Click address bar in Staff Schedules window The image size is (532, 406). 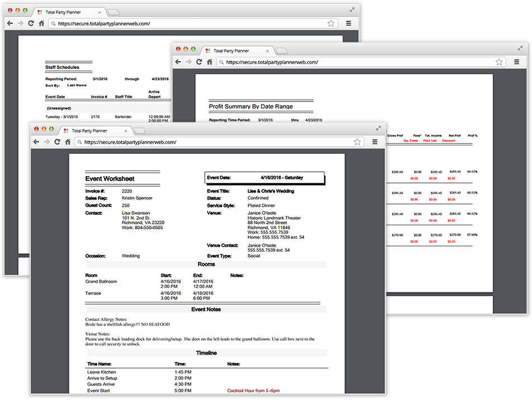(x=192, y=23)
